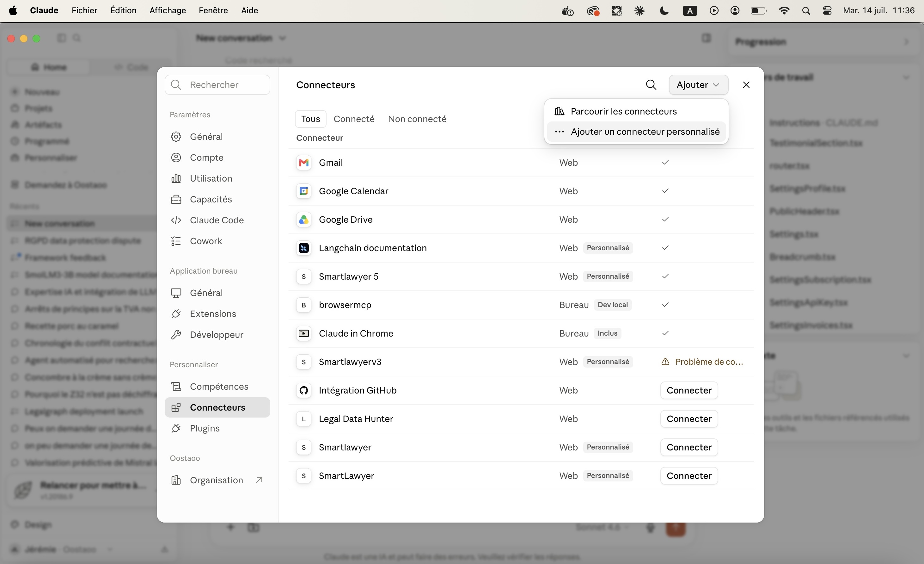
Task: Open the Fichier menu
Action: [84, 10]
